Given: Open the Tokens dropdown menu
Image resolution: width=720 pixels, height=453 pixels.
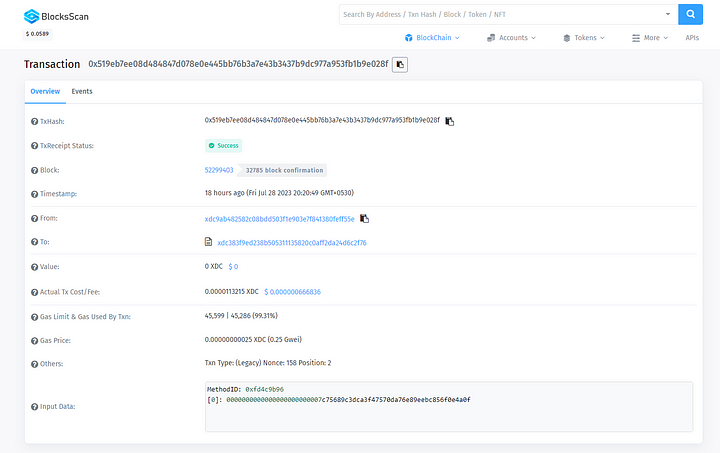Looking at the screenshot, I should click(x=584, y=38).
